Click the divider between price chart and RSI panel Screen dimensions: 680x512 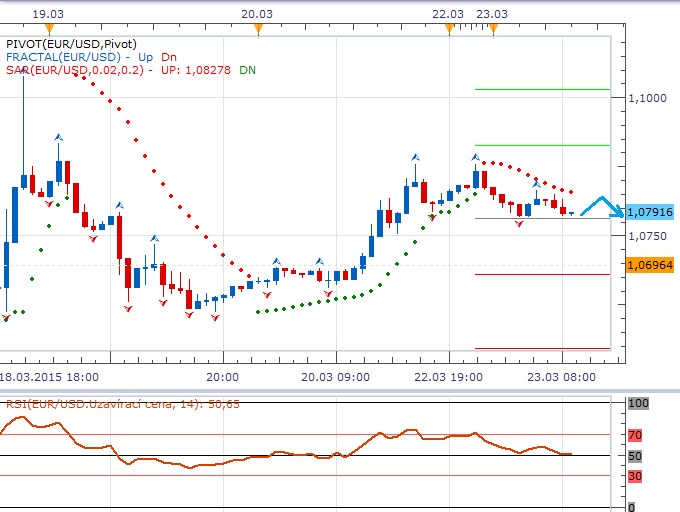[x=340, y=391]
